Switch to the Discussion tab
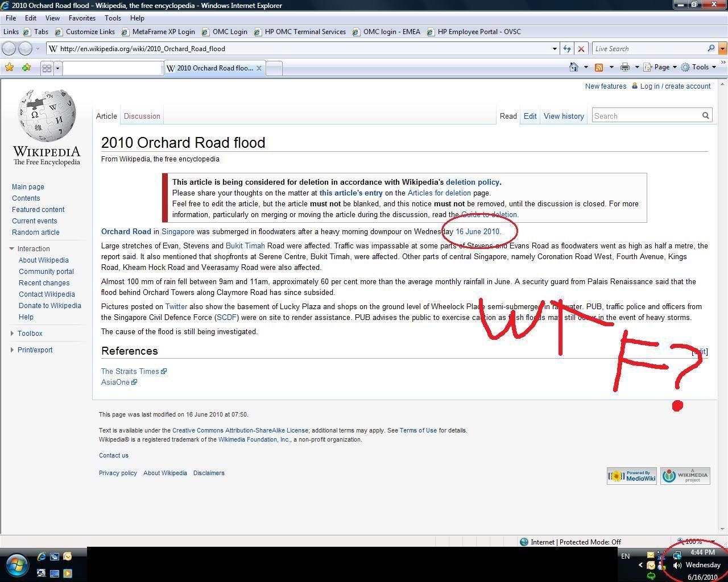Screen dimensions: 728x582 click(142, 116)
